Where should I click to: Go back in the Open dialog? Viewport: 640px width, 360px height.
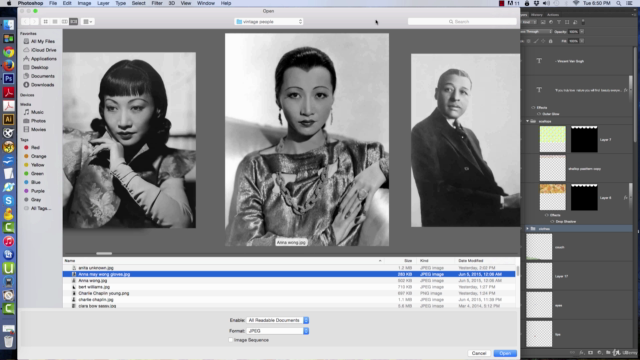coord(25,21)
